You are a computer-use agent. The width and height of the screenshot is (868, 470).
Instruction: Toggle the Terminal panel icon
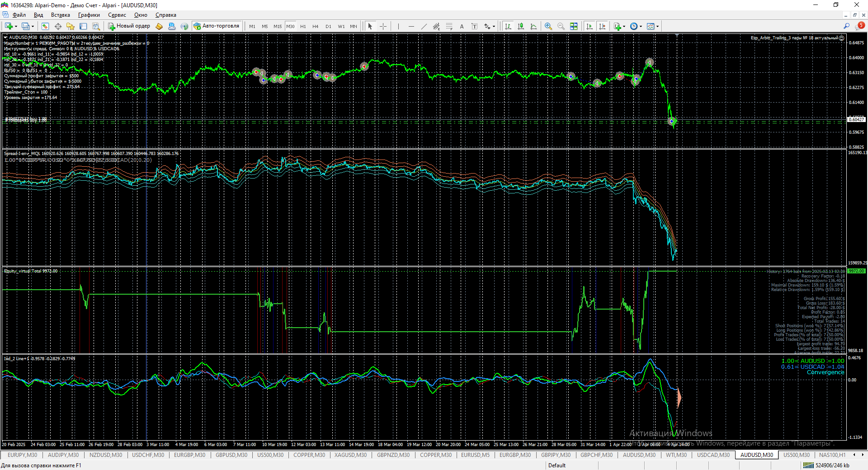83,26
